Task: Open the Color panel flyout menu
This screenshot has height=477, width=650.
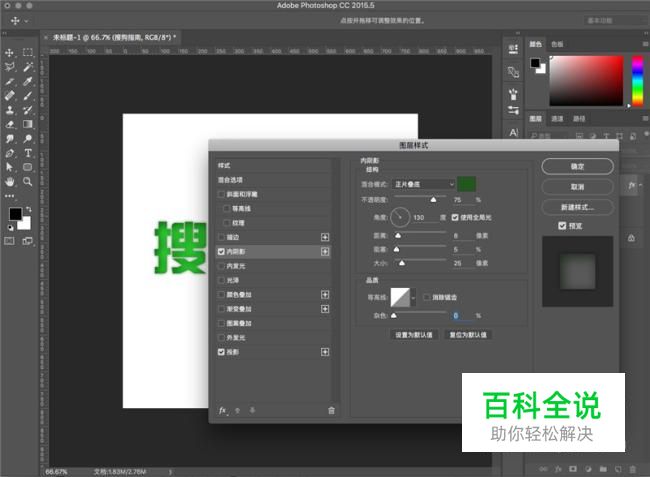Action: 645,44
